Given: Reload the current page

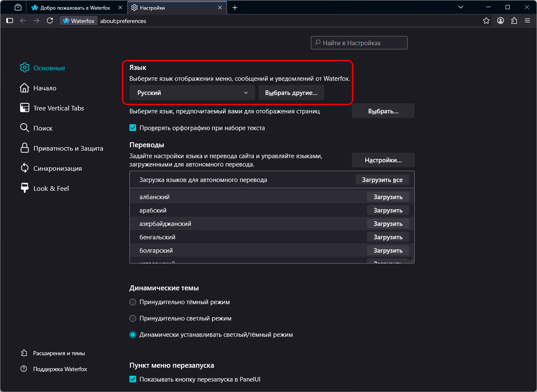Looking at the screenshot, I should [x=50, y=20].
